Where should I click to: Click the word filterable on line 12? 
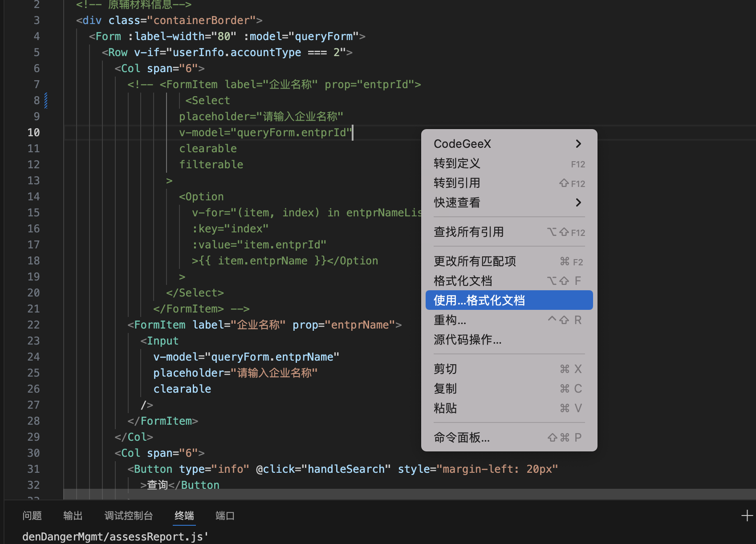pyautogui.click(x=211, y=165)
